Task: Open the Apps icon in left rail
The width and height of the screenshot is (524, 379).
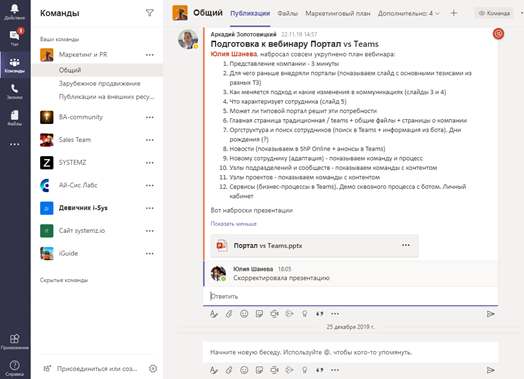Action: [15, 342]
